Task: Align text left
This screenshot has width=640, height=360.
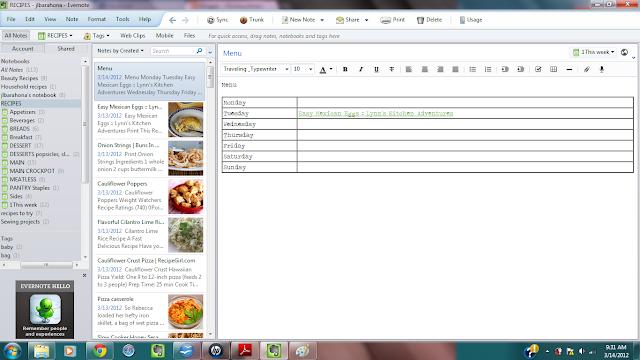Action: [x=409, y=69]
